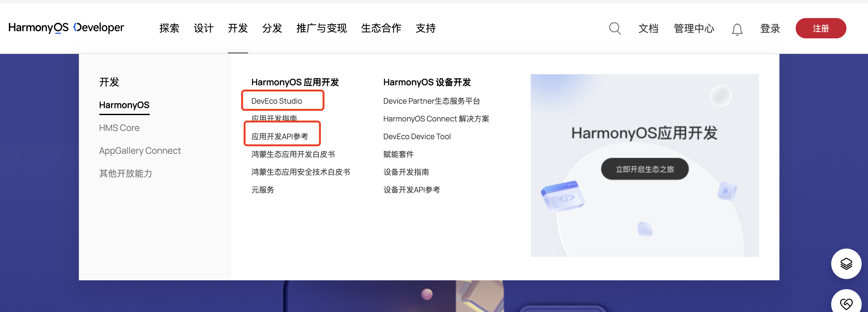Click the 立即开启生态之旅 button

645,169
